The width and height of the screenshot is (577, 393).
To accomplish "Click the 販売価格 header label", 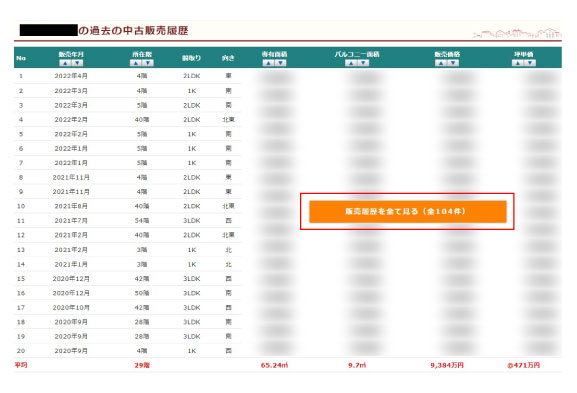I will [x=447, y=54].
